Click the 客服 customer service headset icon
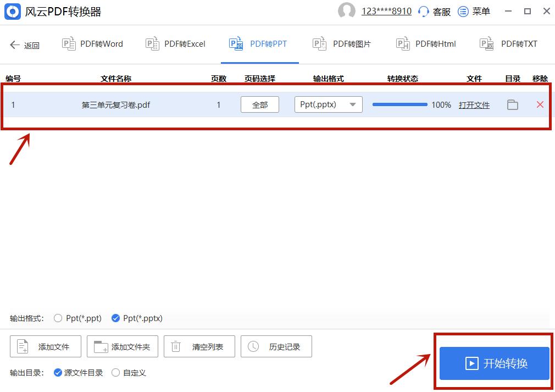 pyautogui.click(x=422, y=11)
